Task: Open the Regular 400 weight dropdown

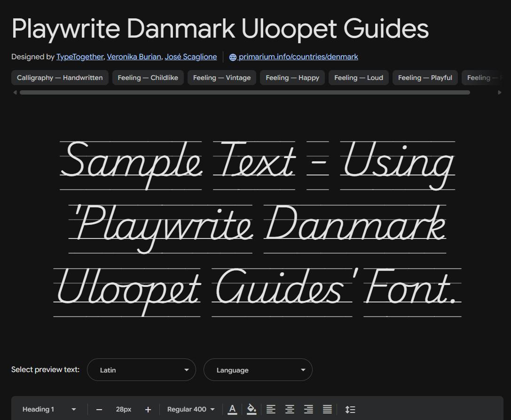Action: click(191, 409)
